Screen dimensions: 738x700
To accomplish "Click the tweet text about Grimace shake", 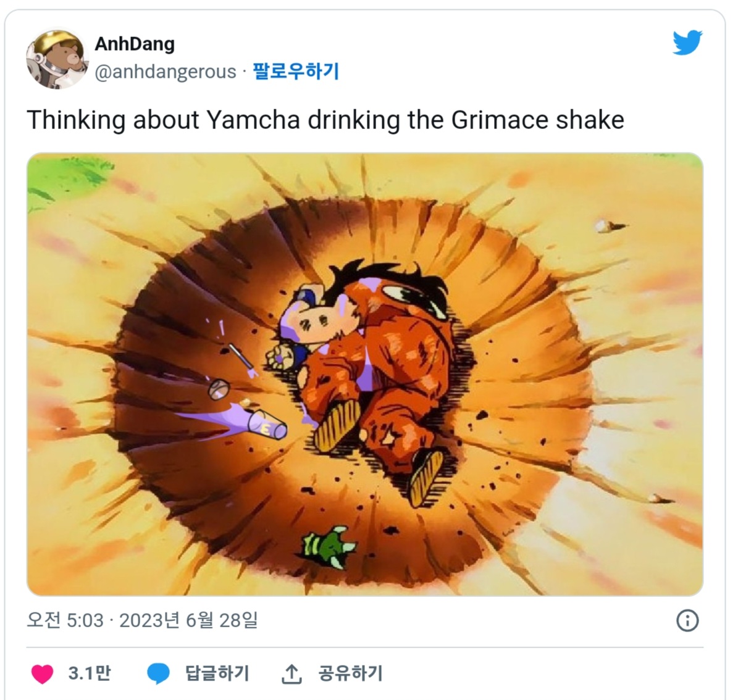I will point(325,120).
